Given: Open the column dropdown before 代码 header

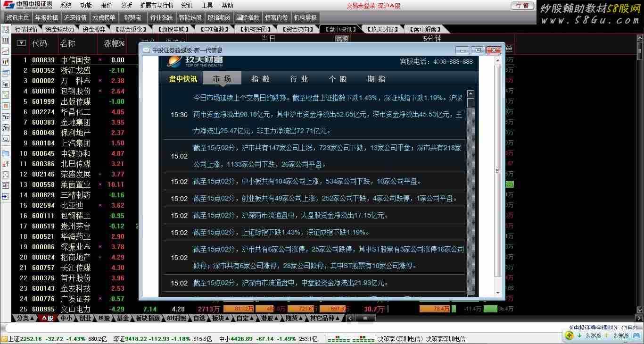Looking at the screenshot, I should coord(21,43).
